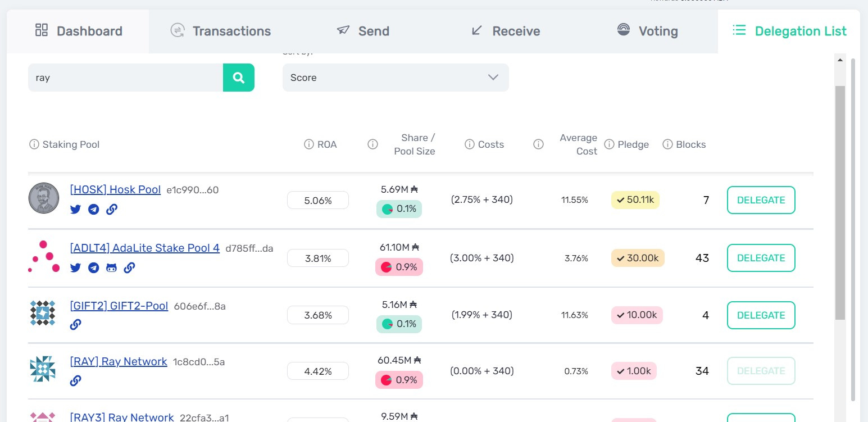Go to the Send tab

pyautogui.click(x=362, y=31)
